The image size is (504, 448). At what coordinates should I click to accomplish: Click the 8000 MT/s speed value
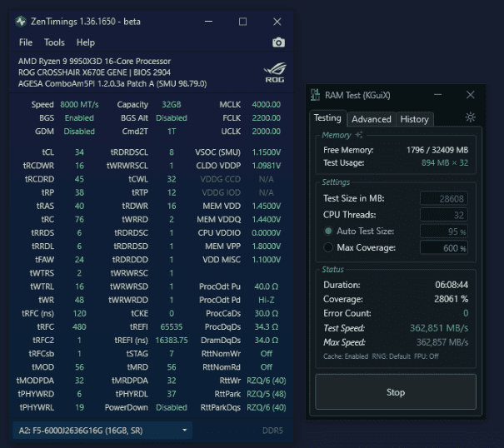pos(79,105)
